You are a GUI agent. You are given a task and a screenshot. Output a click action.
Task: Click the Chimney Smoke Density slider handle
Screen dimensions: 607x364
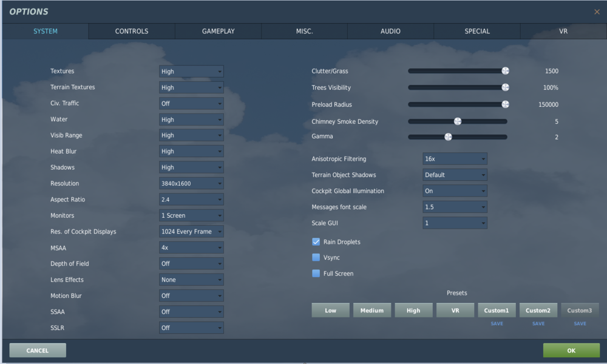click(458, 121)
